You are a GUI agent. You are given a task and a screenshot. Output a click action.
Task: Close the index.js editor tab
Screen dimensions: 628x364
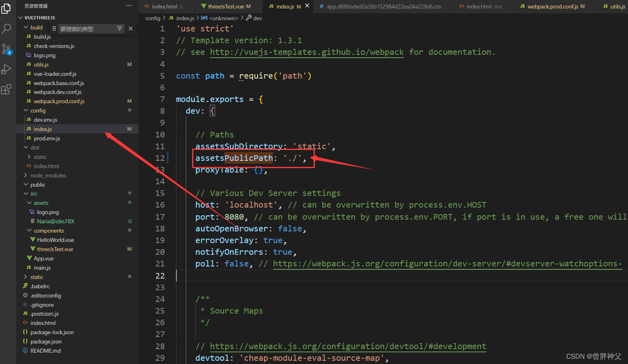click(307, 6)
